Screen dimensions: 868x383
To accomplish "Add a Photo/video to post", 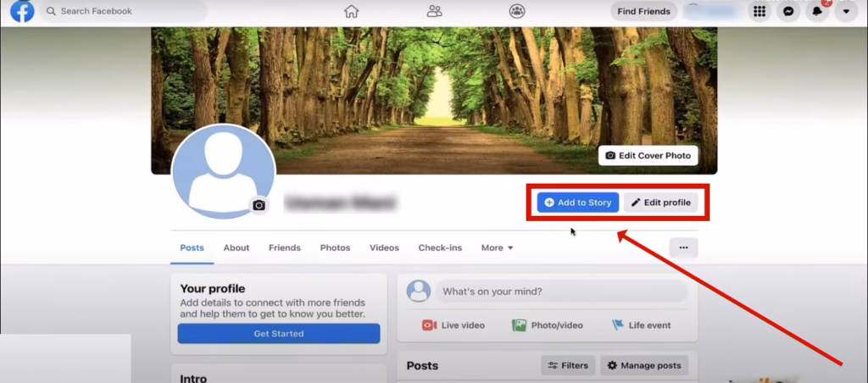I will pyautogui.click(x=548, y=325).
